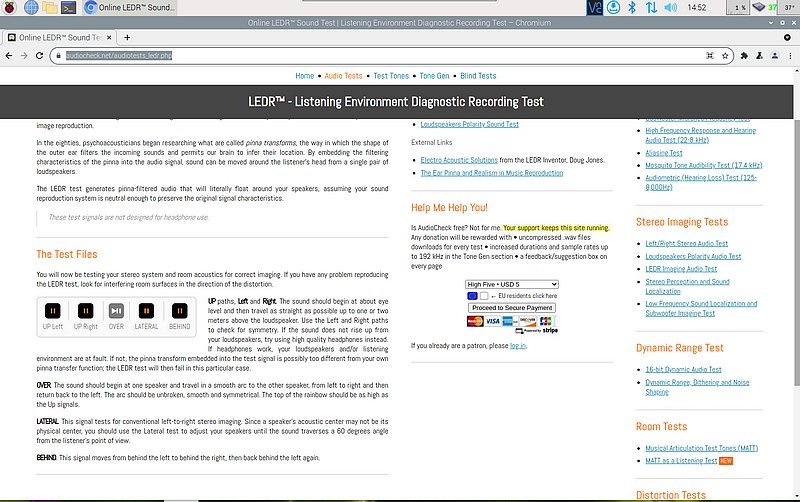This screenshot has height=502, width=800.
Task: Click the CPU usage monitor
Action: [x=740, y=7]
